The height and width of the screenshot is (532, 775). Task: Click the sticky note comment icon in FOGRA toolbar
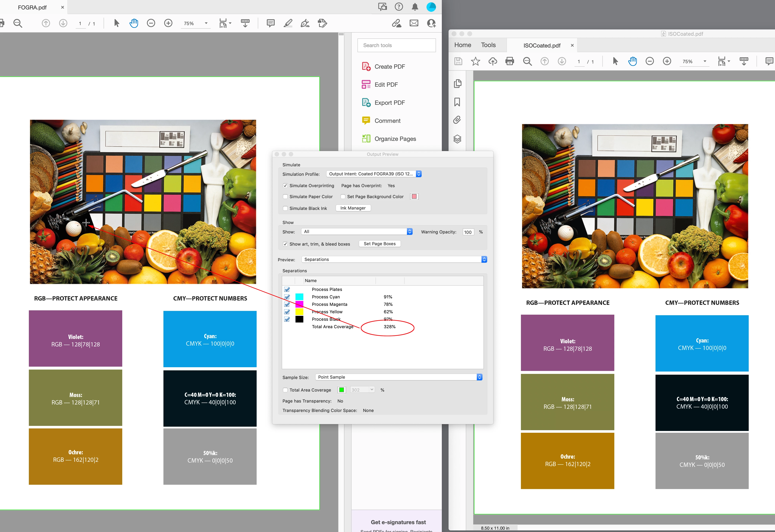click(x=270, y=23)
